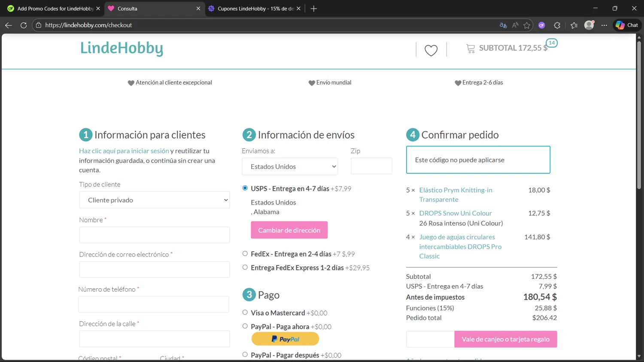Image resolution: width=644 pixels, height=362 pixels.
Task: Add page to favorites star
Action: click(527, 25)
